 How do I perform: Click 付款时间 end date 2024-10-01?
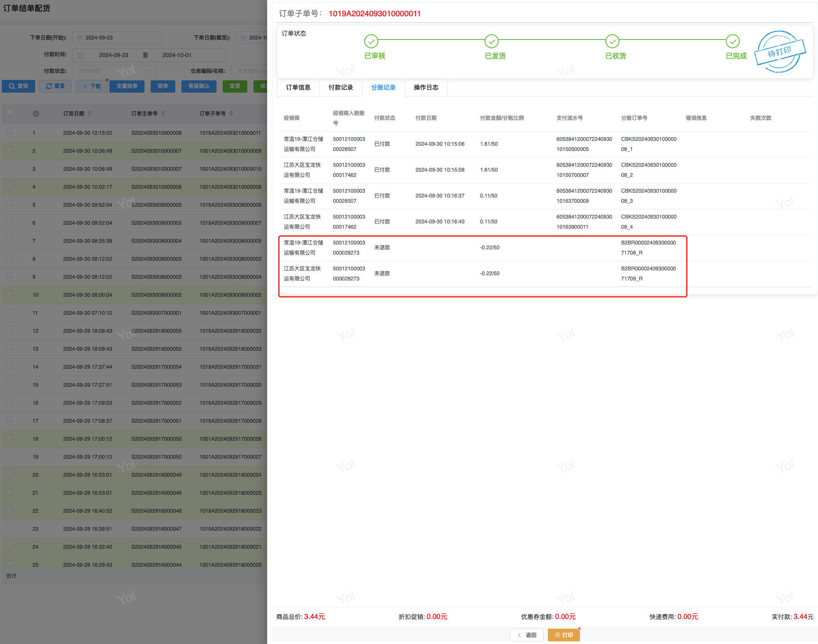pos(177,55)
